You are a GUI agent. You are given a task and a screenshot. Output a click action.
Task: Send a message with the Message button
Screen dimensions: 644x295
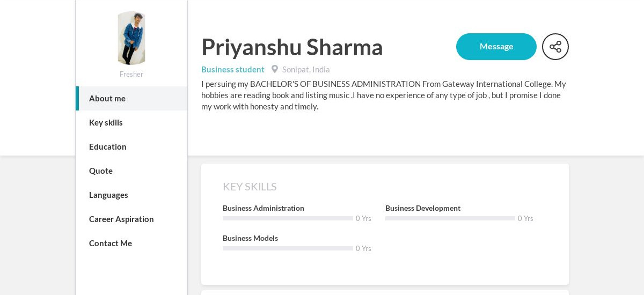click(496, 47)
